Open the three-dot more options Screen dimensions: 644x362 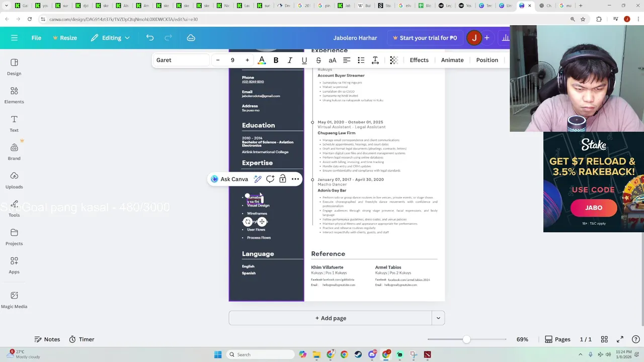pyautogui.click(x=295, y=179)
